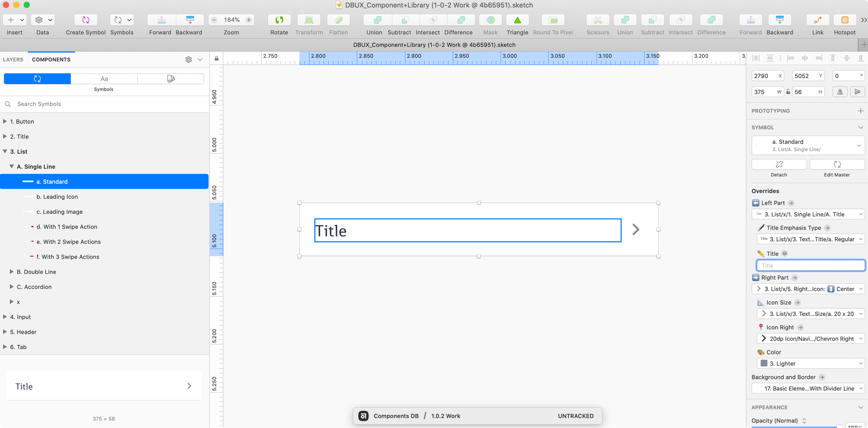Screen dimensions: 868x428
Task: Open the Color override dropdown
Action: [810, 364]
